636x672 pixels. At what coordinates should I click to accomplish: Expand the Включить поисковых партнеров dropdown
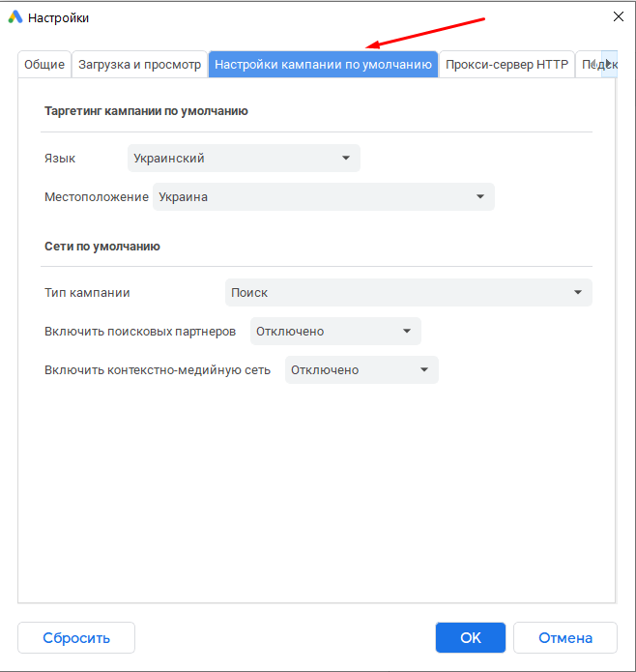pos(335,331)
